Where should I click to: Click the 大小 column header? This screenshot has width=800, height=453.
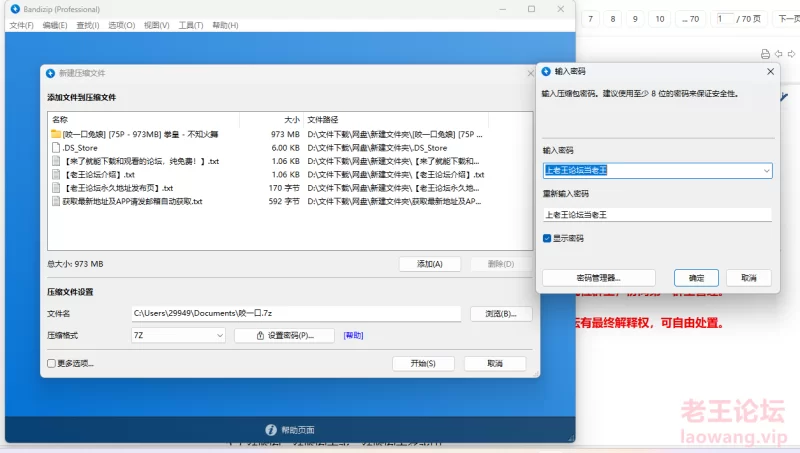pyautogui.click(x=271, y=119)
